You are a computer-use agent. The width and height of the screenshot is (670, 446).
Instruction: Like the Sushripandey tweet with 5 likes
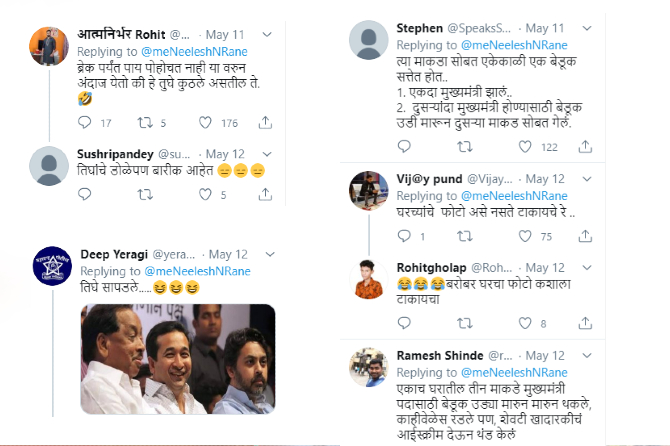(x=205, y=194)
